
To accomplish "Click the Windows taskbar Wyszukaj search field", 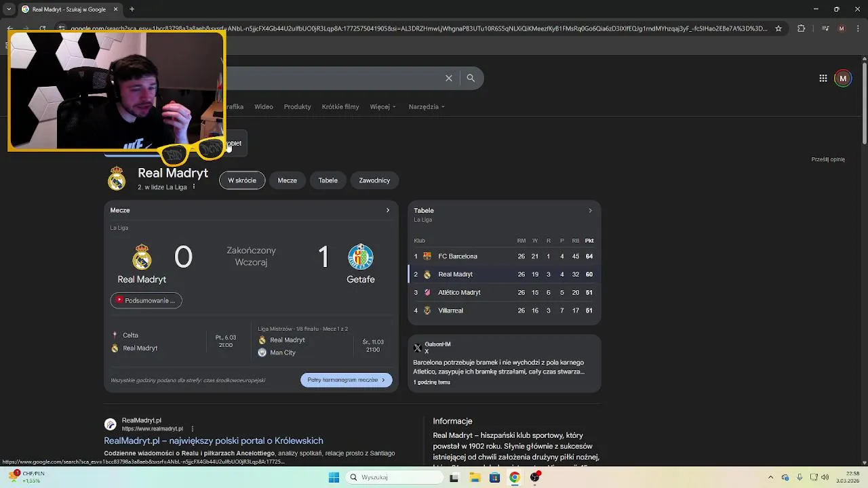I will (394, 477).
